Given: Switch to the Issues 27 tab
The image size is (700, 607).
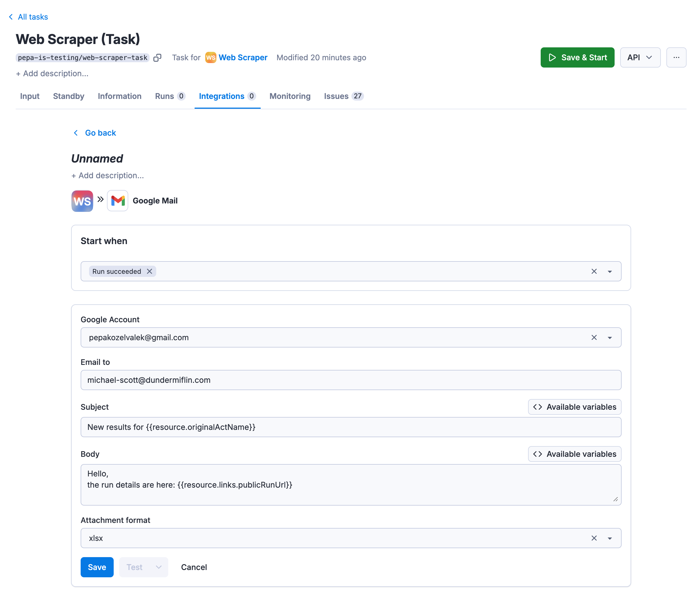Looking at the screenshot, I should point(343,96).
